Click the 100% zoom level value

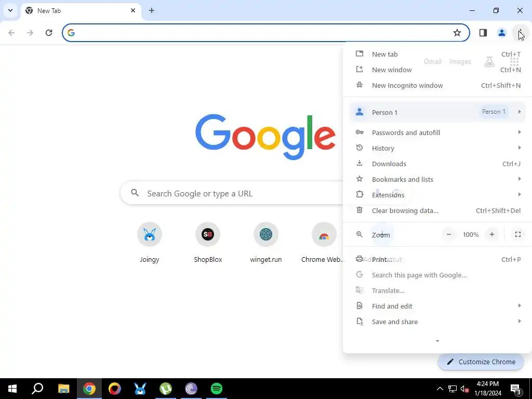[x=471, y=235]
